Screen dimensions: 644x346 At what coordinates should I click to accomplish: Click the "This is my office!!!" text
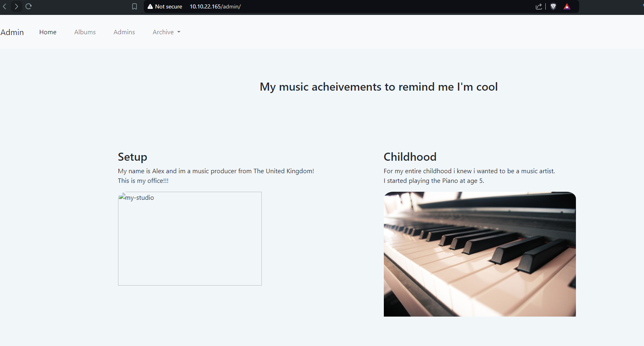point(143,181)
